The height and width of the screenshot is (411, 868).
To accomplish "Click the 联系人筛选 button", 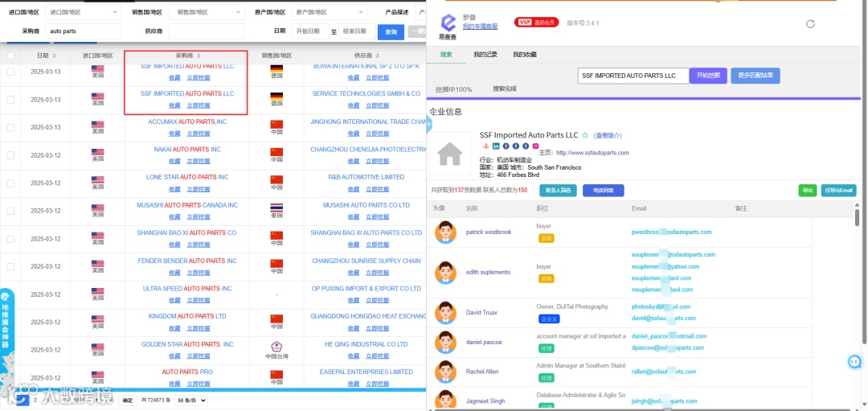I will point(558,191).
